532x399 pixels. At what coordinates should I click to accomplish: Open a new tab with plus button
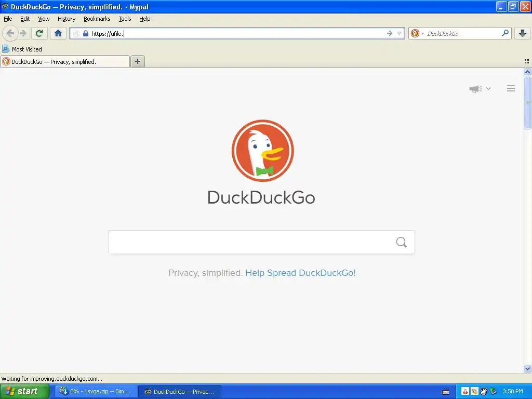point(137,61)
